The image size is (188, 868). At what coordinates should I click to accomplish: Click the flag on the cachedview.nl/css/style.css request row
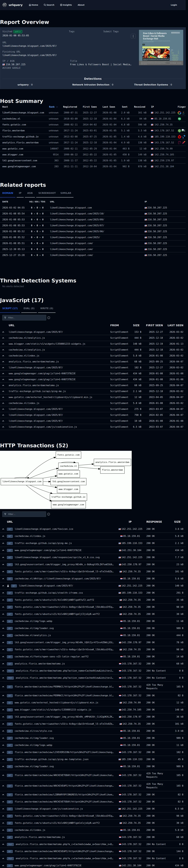122,731
